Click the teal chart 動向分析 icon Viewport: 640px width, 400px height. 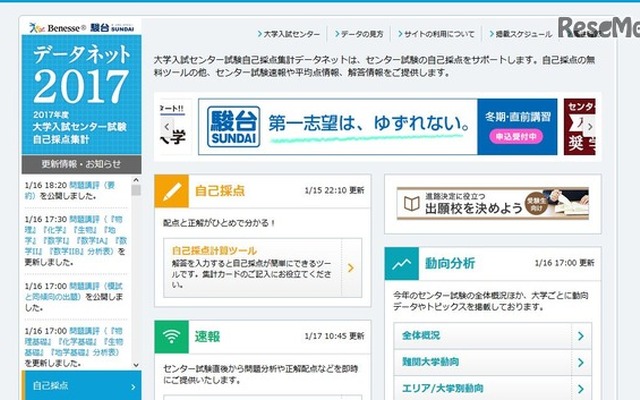coord(402,264)
